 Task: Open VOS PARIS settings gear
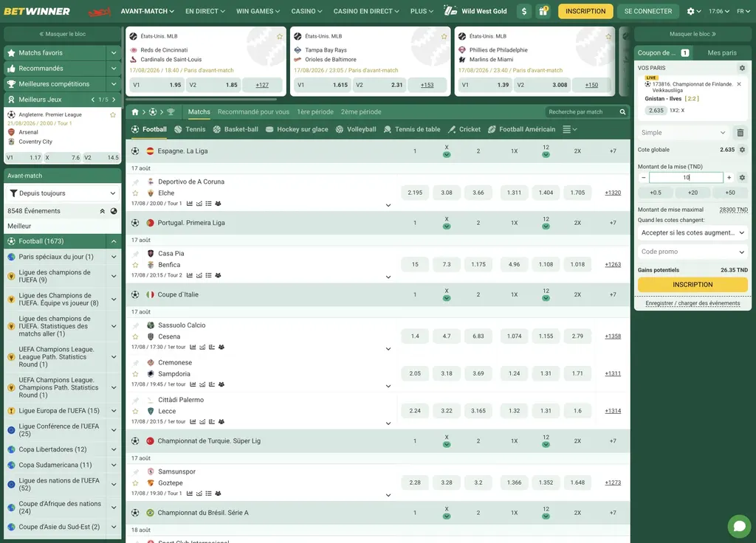click(x=742, y=68)
